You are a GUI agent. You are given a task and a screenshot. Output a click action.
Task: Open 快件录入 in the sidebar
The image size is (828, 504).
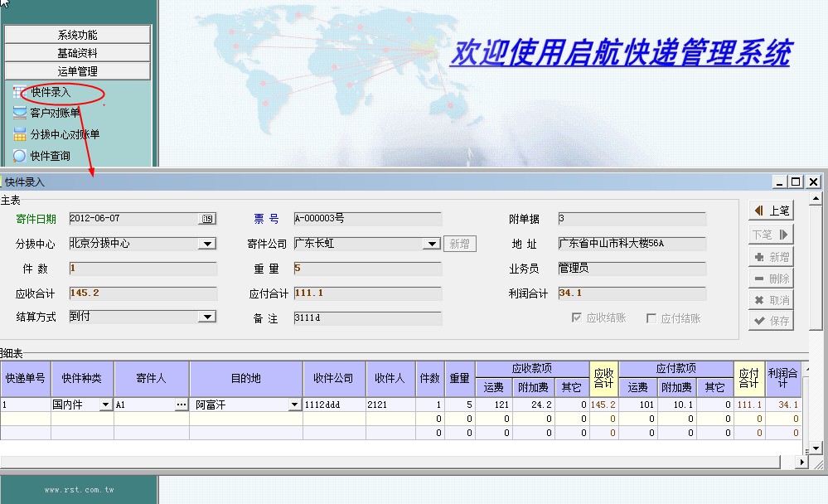click(x=51, y=93)
